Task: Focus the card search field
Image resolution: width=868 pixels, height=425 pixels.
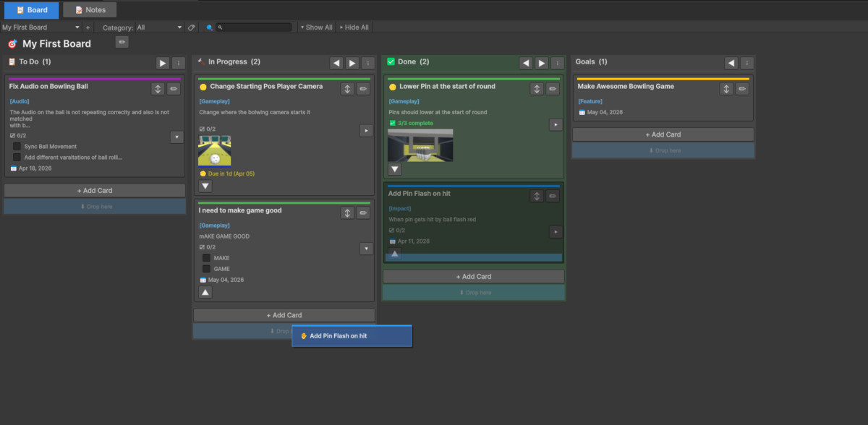Action: pos(254,27)
